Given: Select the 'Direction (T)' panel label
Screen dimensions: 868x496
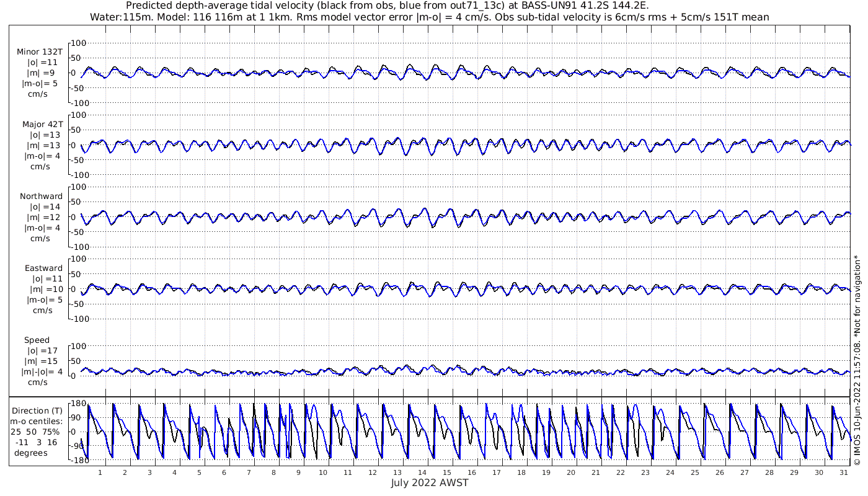Looking at the screenshot, I should 38,411.
